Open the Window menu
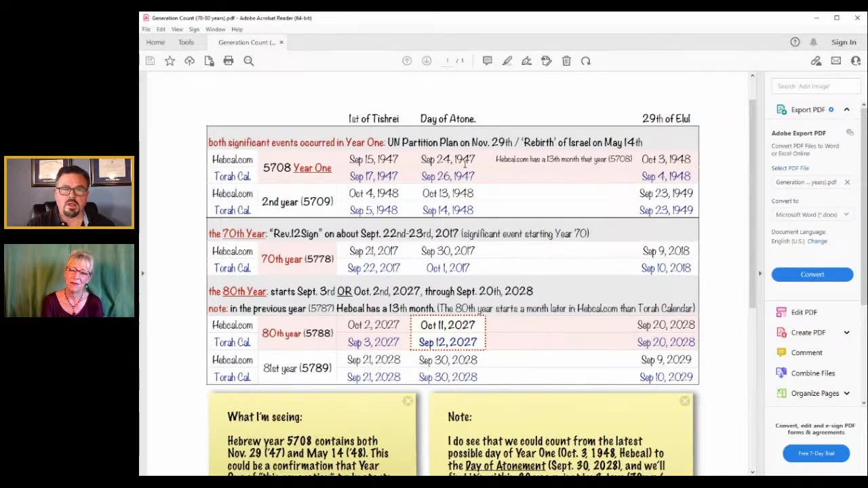This screenshot has height=488, width=868. [216, 29]
